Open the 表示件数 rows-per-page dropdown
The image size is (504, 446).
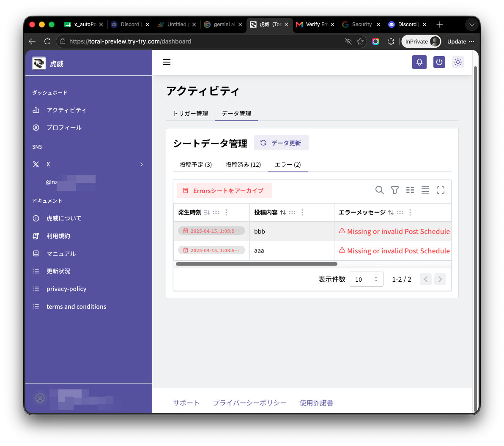[367, 279]
